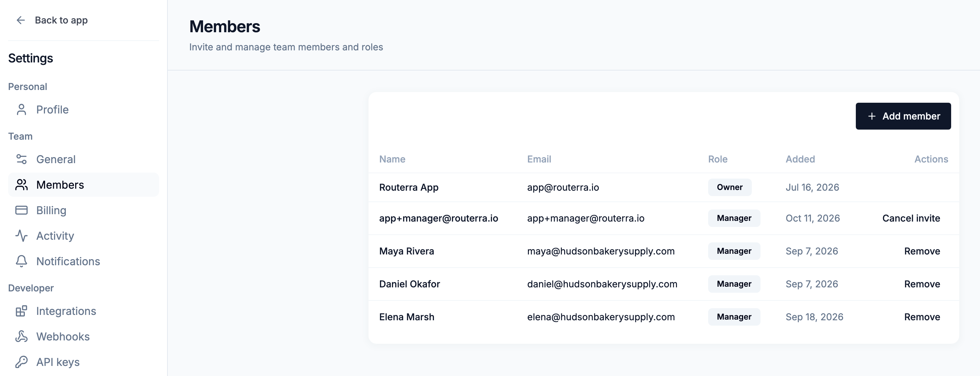The image size is (980, 376).
Task: Click the Sep 18, 2026 date
Action: click(x=815, y=317)
